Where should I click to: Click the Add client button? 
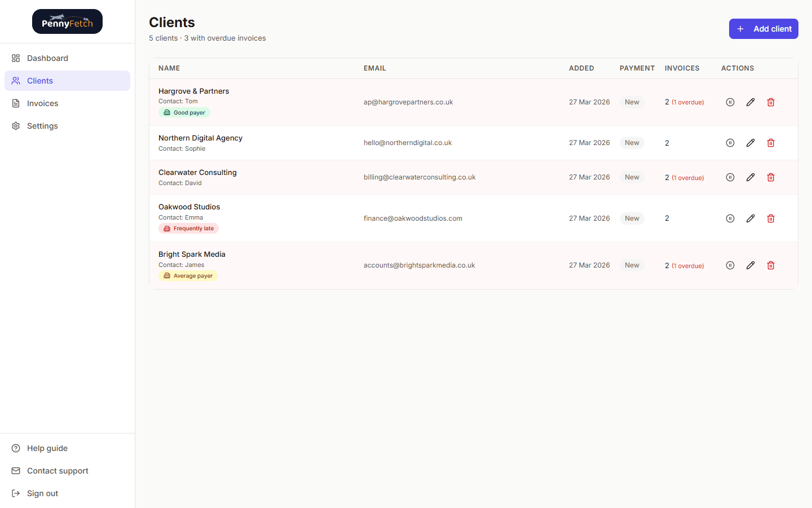(764, 29)
